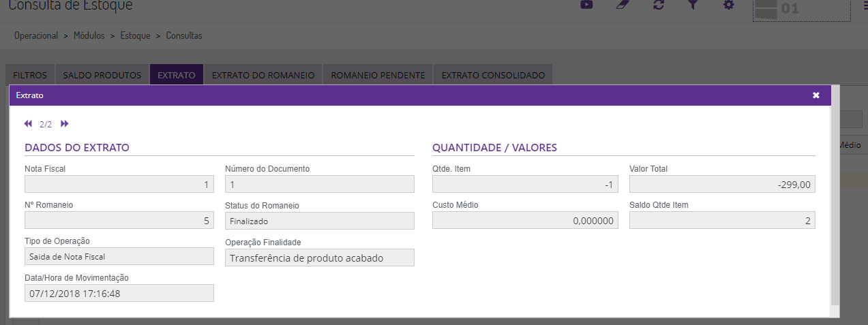Click the refresh arrows icon
The width and height of the screenshot is (868, 325).
click(x=658, y=5)
